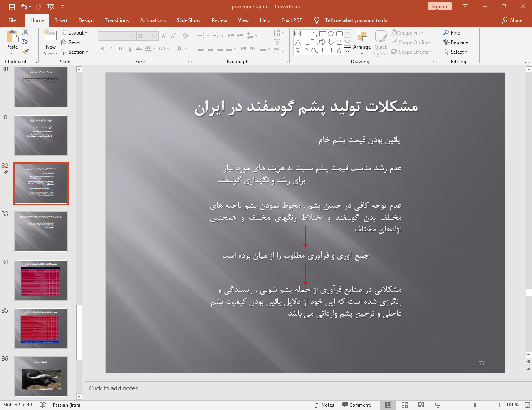Click Fit slide to window icon
Image resolution: width=532 pixels, height=410 pixels.
click(x=527, y=405)
